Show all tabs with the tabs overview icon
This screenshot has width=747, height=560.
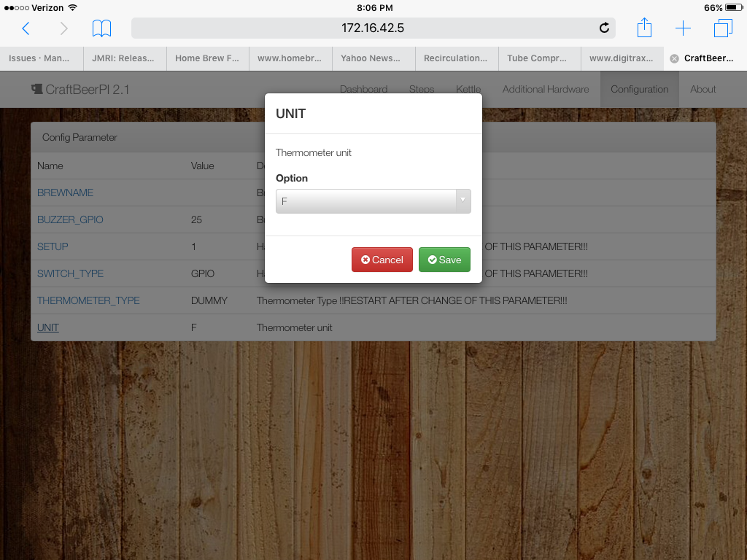click(723, 28)
